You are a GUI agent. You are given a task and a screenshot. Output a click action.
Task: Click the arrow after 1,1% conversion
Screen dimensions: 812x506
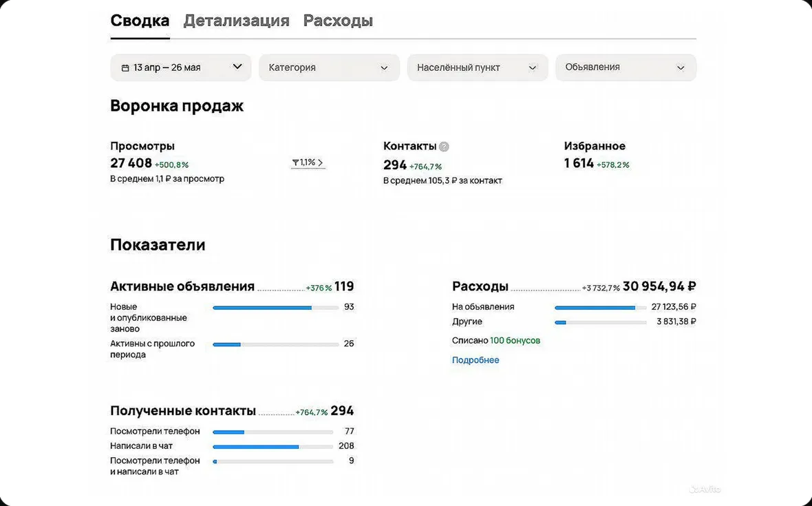321,162
